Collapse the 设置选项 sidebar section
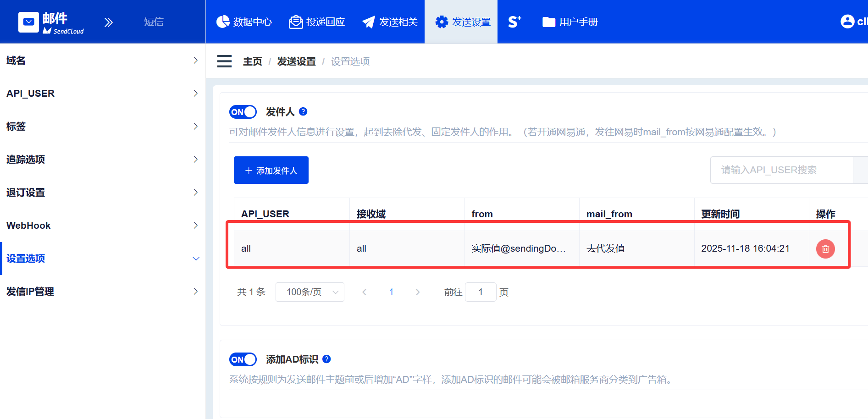Viewport: 868px width, 419px height. pyautogui.click(x=103, y=259)
